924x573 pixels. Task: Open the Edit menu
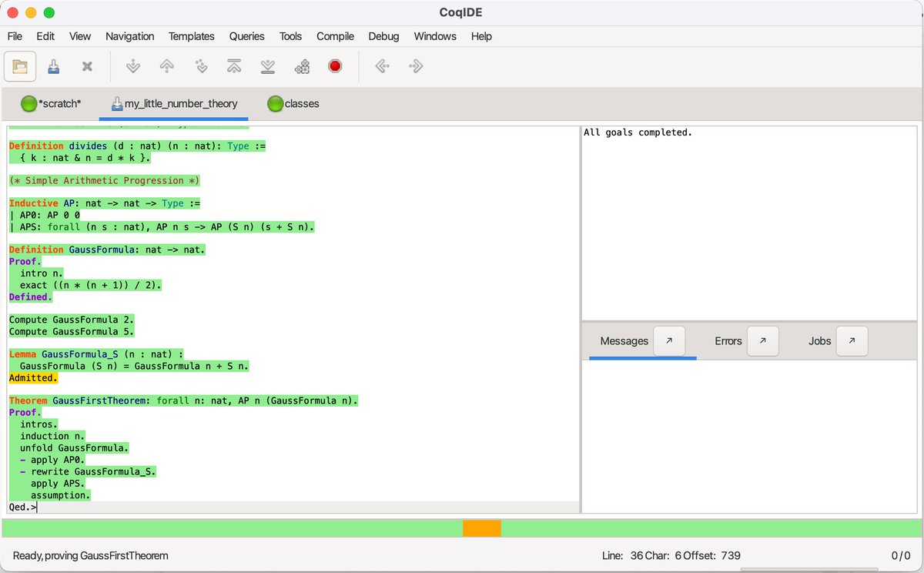click(x=45, y=36)
